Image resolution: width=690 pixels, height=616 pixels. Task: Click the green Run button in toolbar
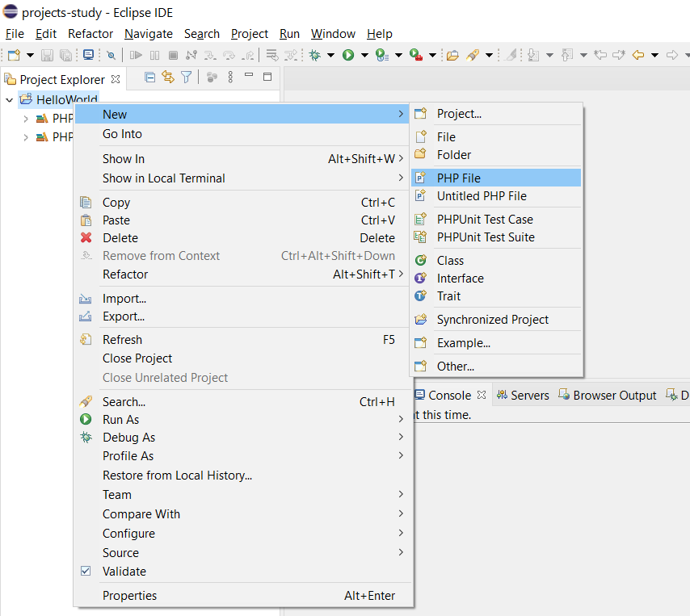pos(348,55)
